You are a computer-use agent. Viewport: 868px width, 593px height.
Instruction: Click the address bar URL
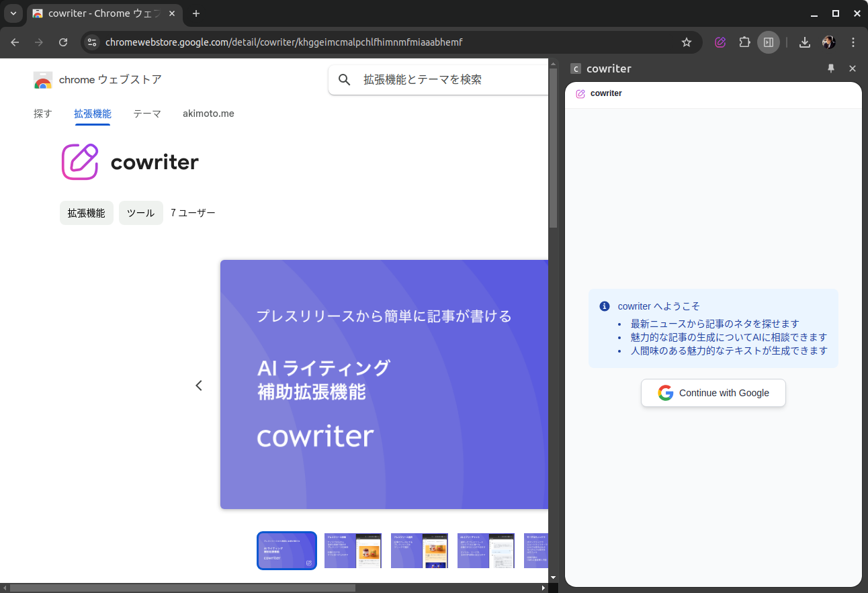pos(284,42)
